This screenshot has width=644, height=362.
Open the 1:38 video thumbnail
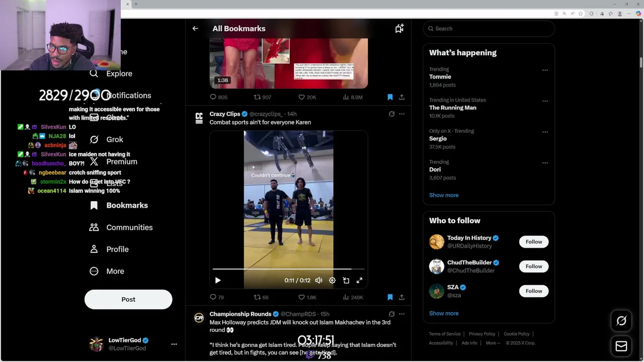point(288,63)
